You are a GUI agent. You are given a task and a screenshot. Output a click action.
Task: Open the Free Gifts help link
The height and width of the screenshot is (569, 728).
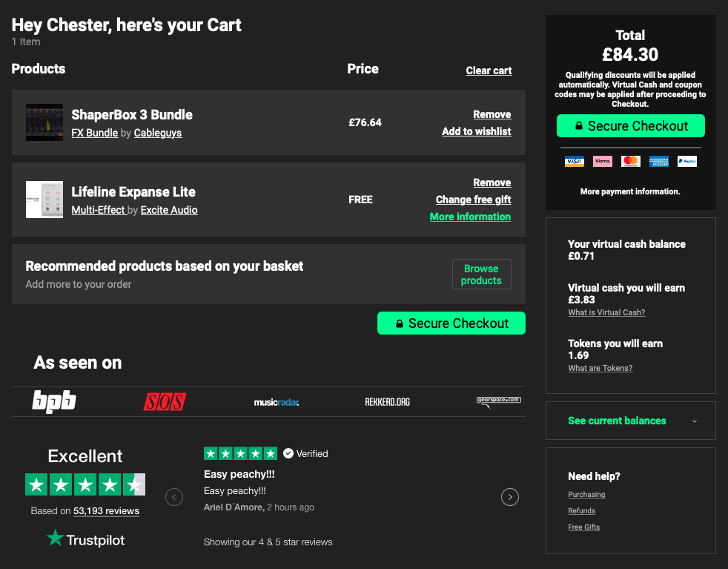click(x=583, y=527)
